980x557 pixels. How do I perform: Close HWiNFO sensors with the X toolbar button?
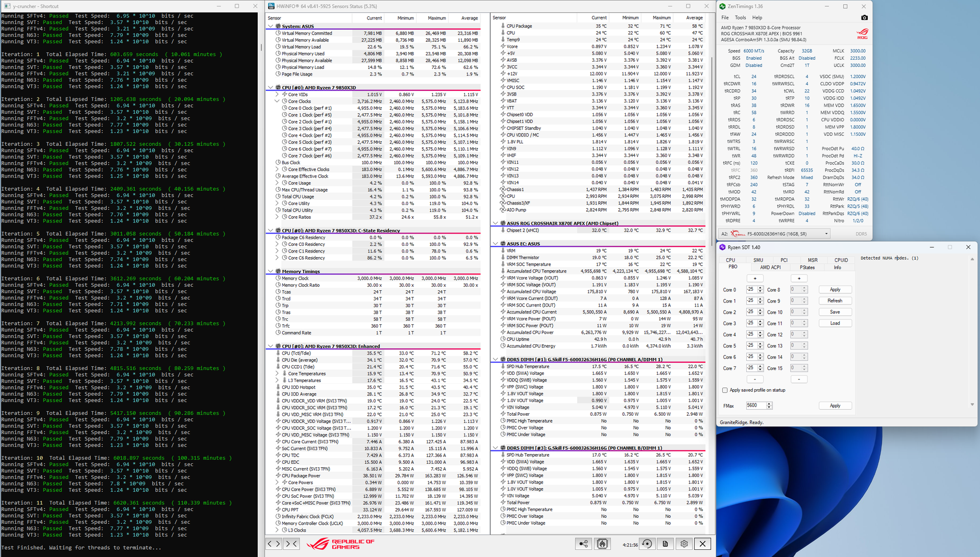703,544
